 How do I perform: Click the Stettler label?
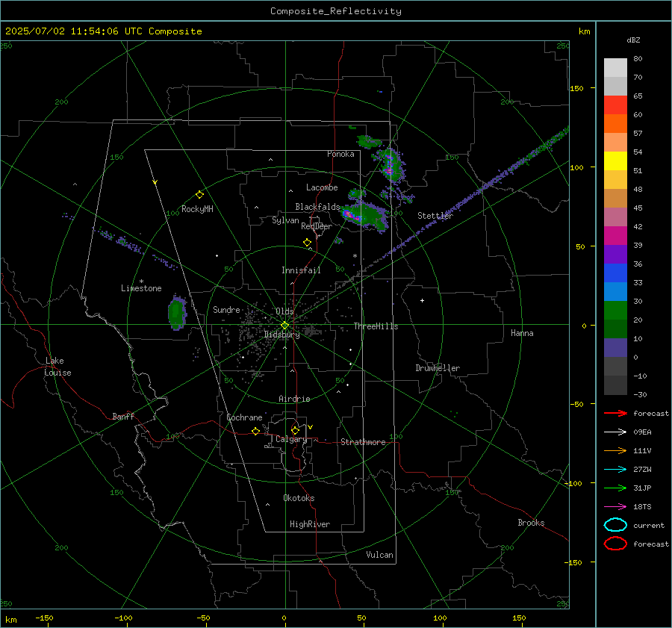pos(435,216)
